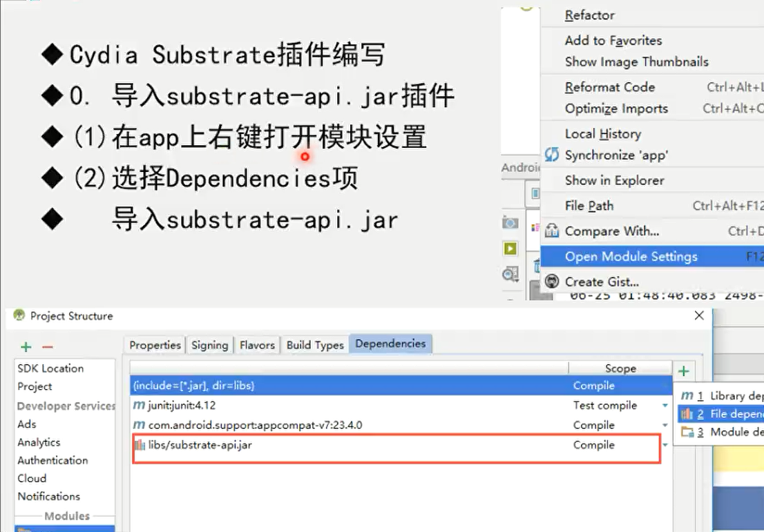Choose Synchronize 'app' menu item

652,155
